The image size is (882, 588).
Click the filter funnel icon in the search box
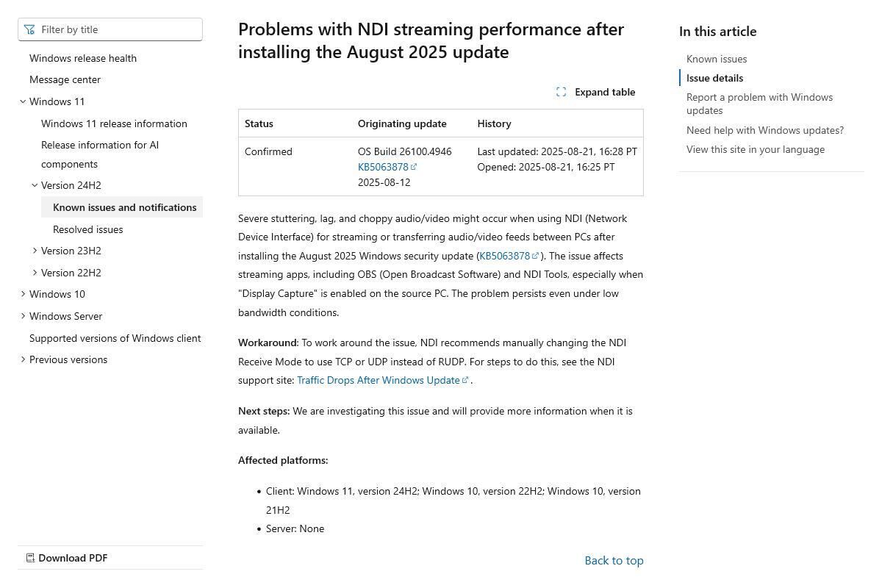(29, 29)
